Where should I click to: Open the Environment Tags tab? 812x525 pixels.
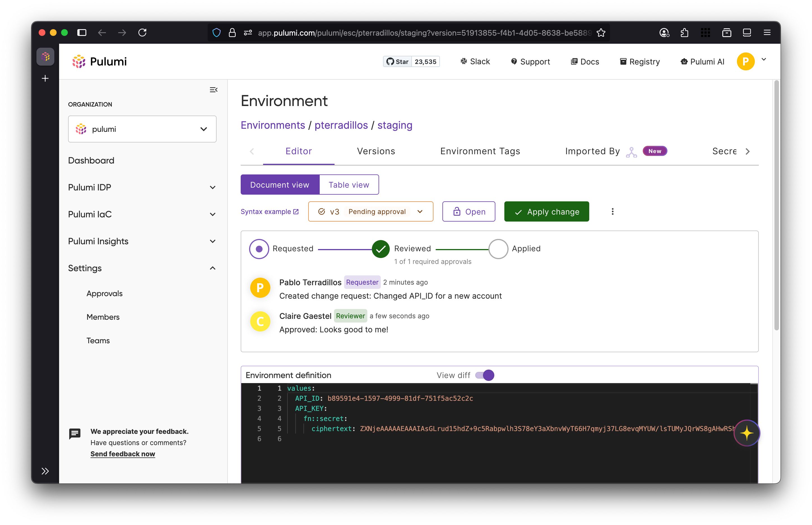click(x=480, y=151)
